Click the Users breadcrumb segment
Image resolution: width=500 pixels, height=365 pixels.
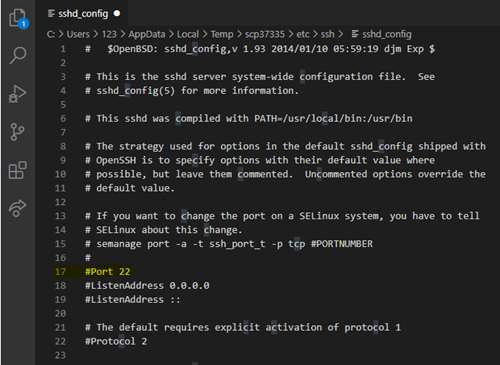[x=78, y=34]
